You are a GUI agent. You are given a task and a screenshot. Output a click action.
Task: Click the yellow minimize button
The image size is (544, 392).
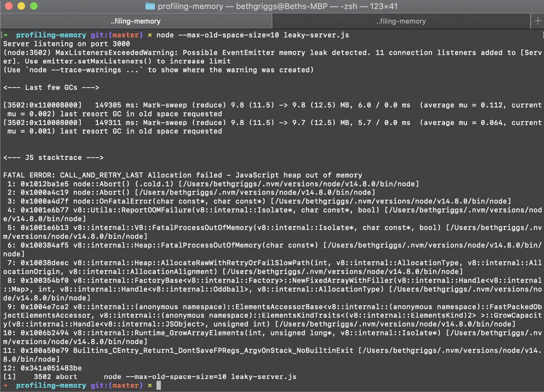[x=21, y=6]
